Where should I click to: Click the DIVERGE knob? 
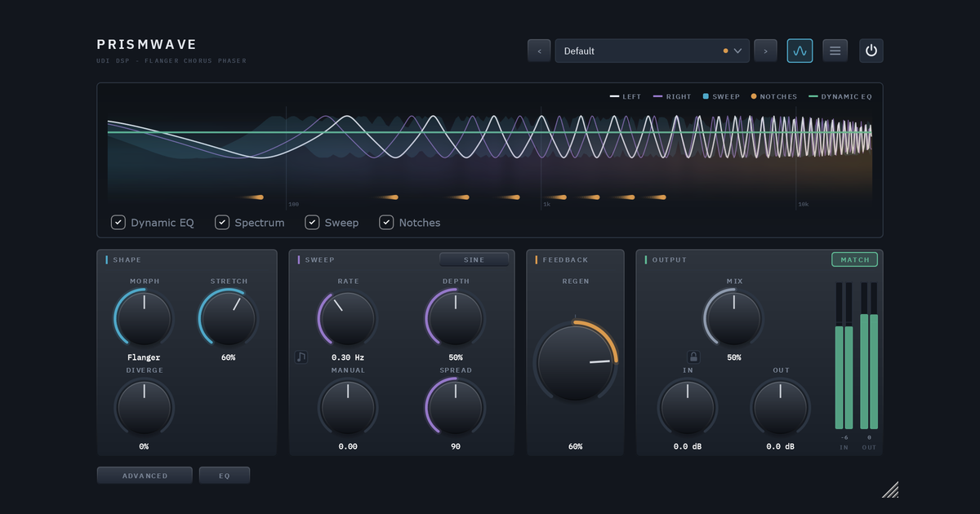point(144,407)
